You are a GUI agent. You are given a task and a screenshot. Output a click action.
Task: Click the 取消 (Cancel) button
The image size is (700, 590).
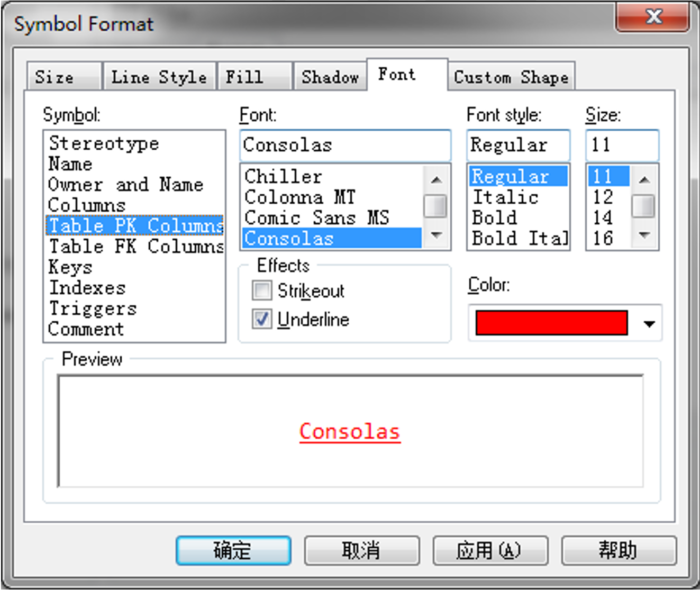coord(362,550)
